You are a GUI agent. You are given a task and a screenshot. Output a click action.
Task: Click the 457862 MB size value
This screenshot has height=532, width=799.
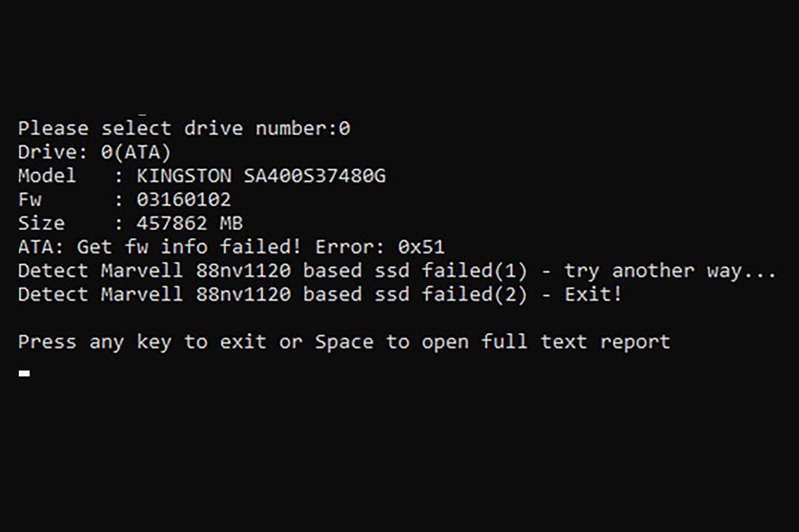(x=189, y=223)
